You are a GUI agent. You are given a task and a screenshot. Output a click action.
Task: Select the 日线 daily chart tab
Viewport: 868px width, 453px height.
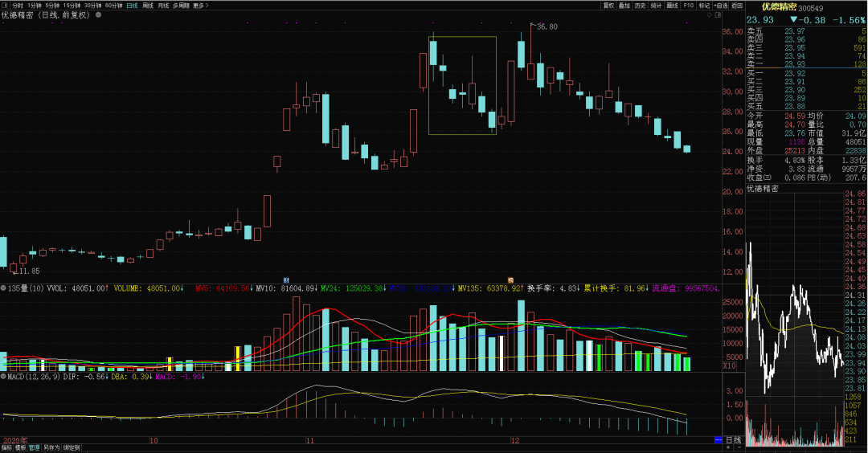(132, 6)
